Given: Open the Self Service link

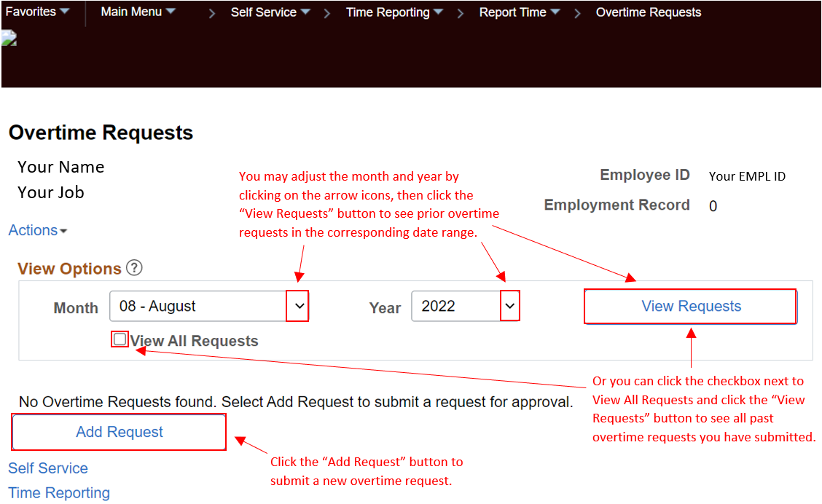Looking at the screenshot, I should (48, 468).
